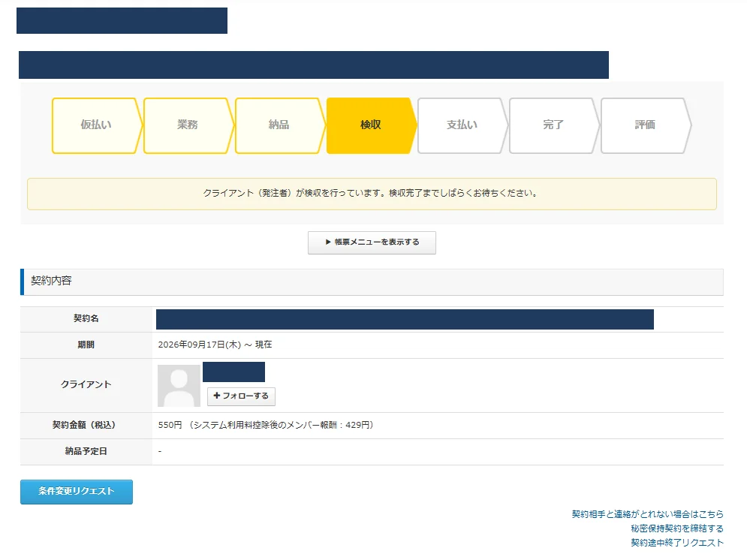The width and height of the screenshot is (747, 560).
Task: Click the 検収 waiting notice message
Action: coord(372,194)
